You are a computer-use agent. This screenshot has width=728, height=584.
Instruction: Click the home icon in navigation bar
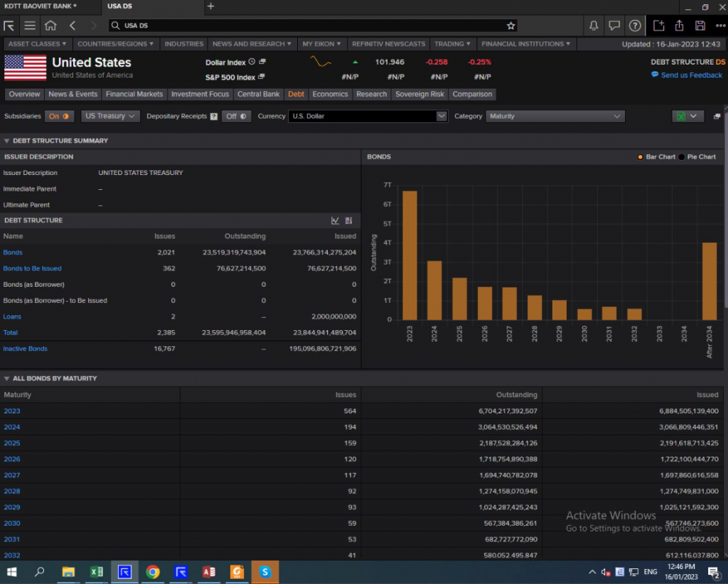[x=50, y=26]
